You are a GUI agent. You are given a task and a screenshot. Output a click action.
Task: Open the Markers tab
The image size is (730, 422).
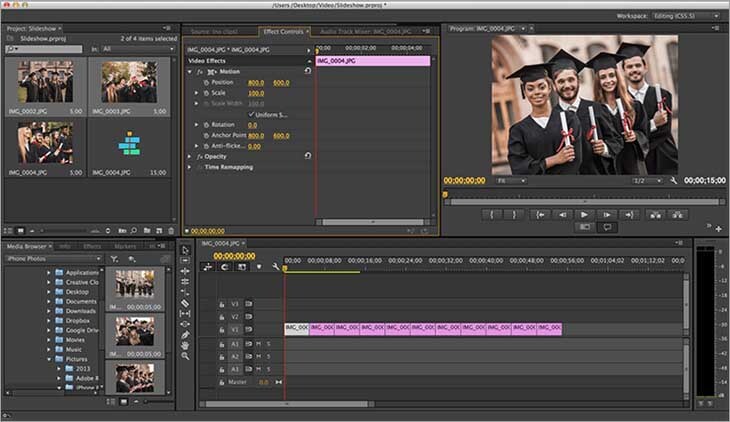coord(125,246)
